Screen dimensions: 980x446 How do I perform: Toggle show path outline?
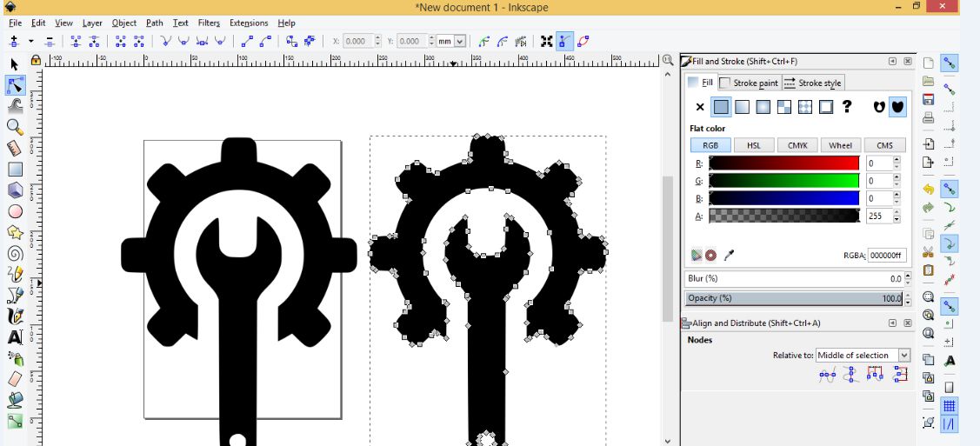583,41
